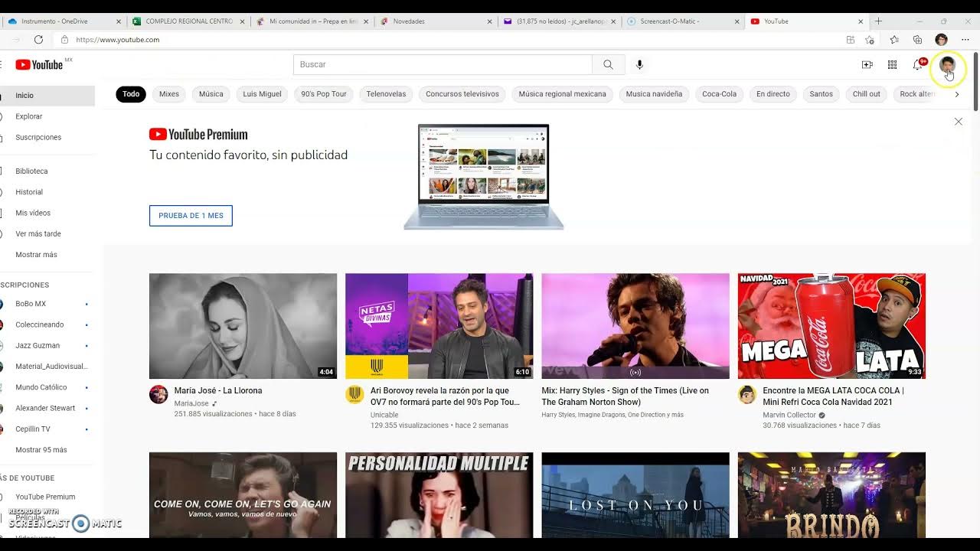The image size is (980, 551).
Task: Start voice search with the microphone icon
Action: point(640,65)
